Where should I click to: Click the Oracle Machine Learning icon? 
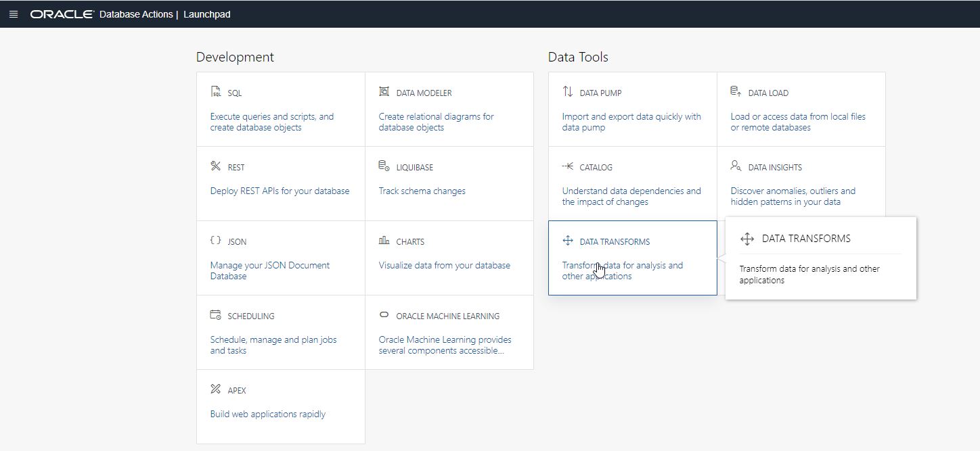point(384,315)
